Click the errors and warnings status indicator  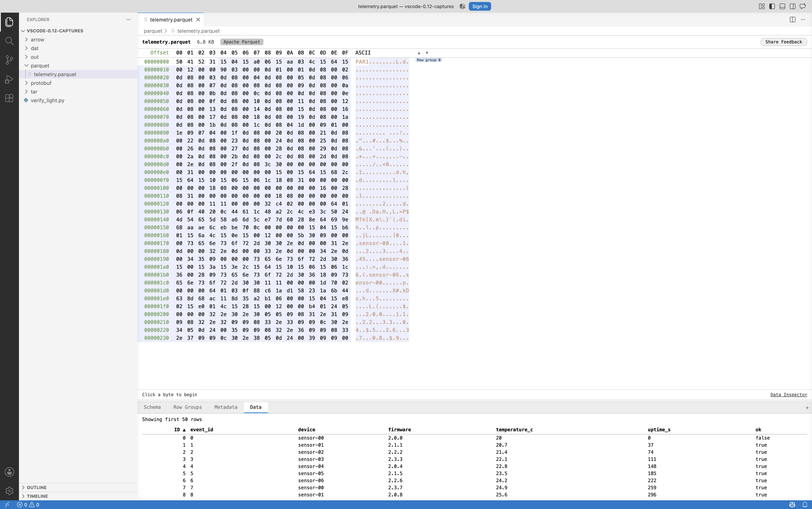(x=28, y=505)
